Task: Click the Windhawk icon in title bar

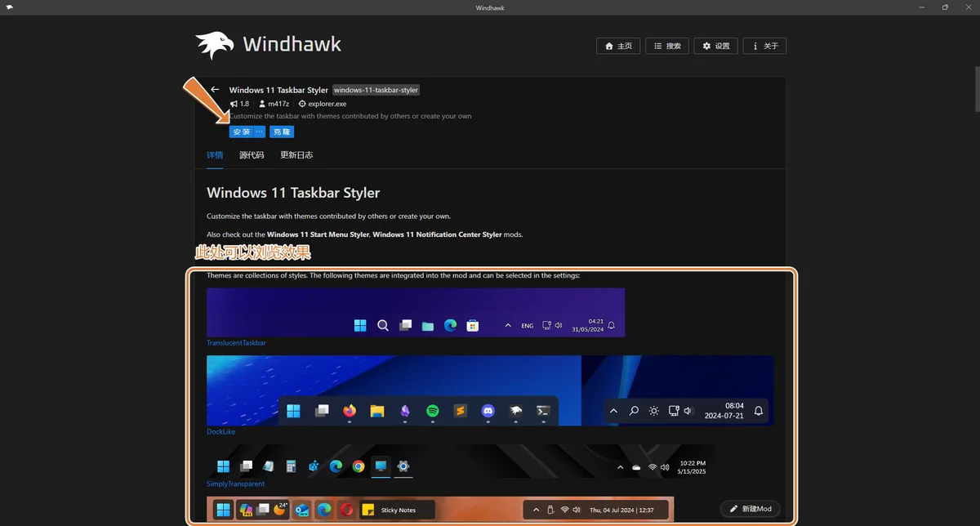Action: [x=9, y=7]
